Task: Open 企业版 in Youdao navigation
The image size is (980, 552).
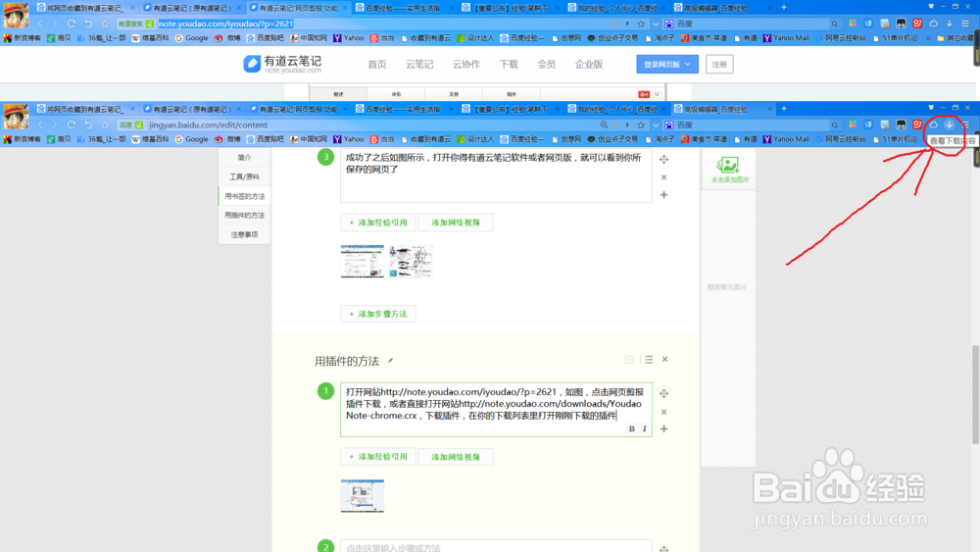Action: coord(589,65)
